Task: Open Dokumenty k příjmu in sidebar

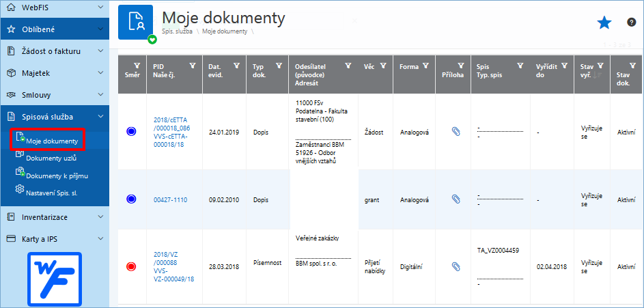Action: [57, 176]
